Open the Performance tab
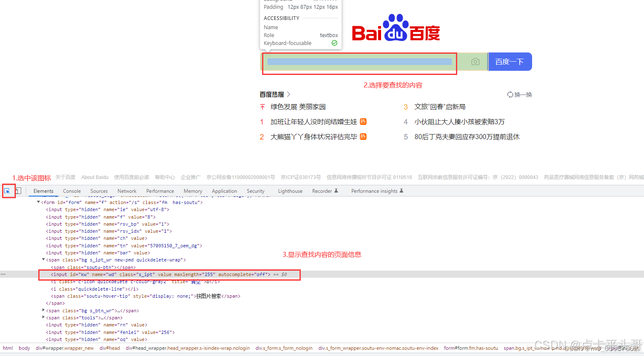Screen dimensions: 644x356 coord(160,191)
